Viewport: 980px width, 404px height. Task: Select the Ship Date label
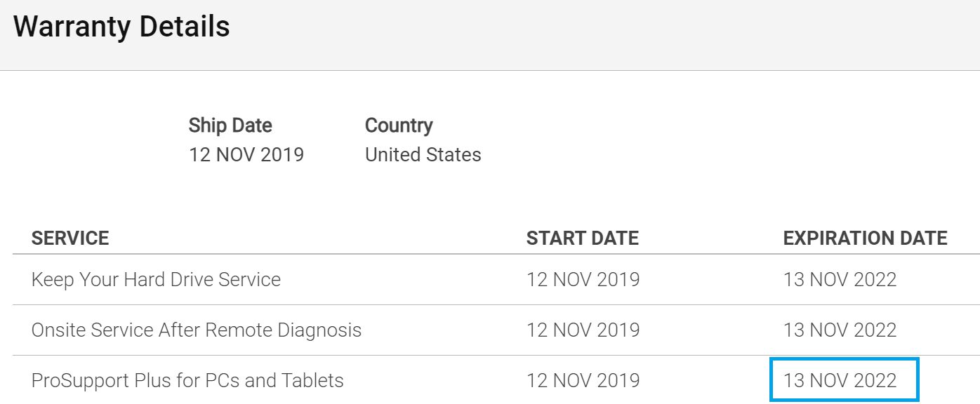(x=230, y=126)
